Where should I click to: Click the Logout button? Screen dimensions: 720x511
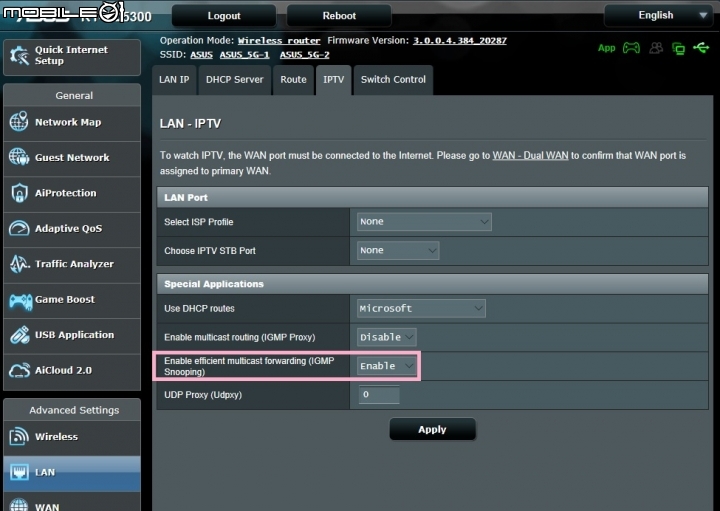point(224,16)
